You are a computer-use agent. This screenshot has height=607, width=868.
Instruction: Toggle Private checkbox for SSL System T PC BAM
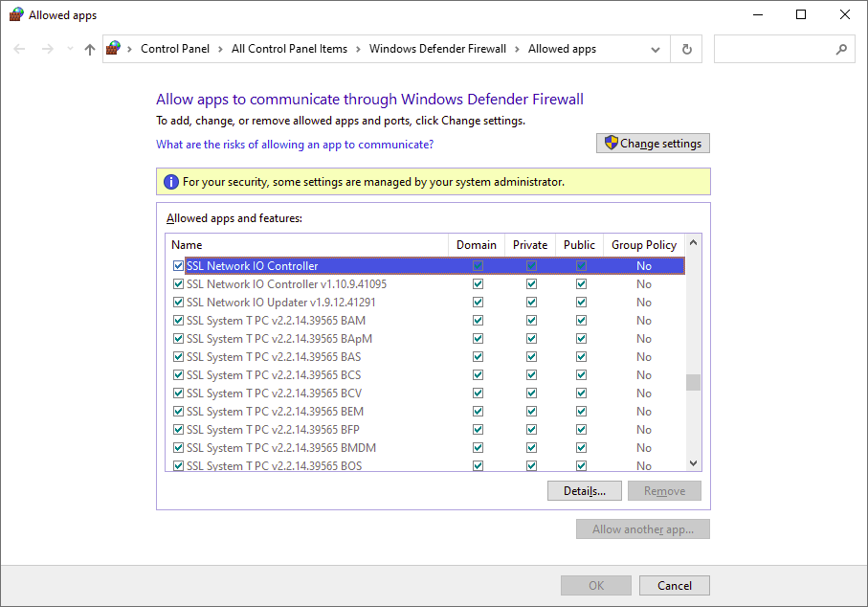pyautogui.click(x=531, y=321)
